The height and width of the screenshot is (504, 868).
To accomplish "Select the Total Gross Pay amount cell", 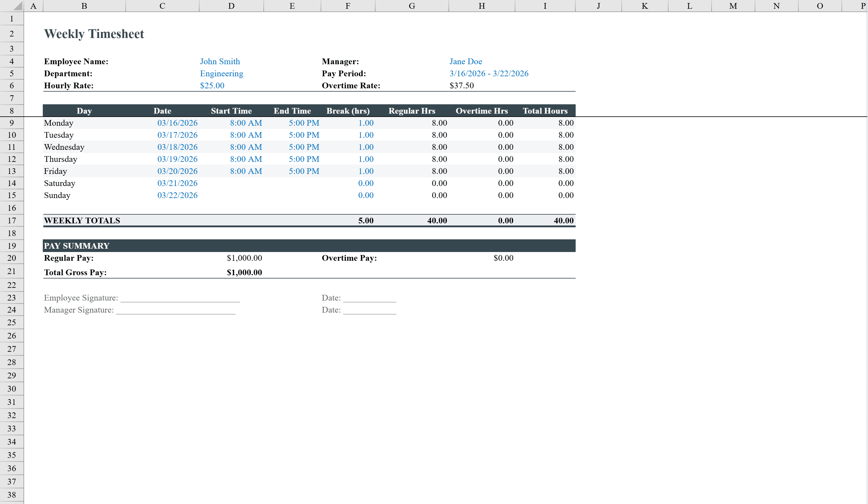I will pos(244,272).
